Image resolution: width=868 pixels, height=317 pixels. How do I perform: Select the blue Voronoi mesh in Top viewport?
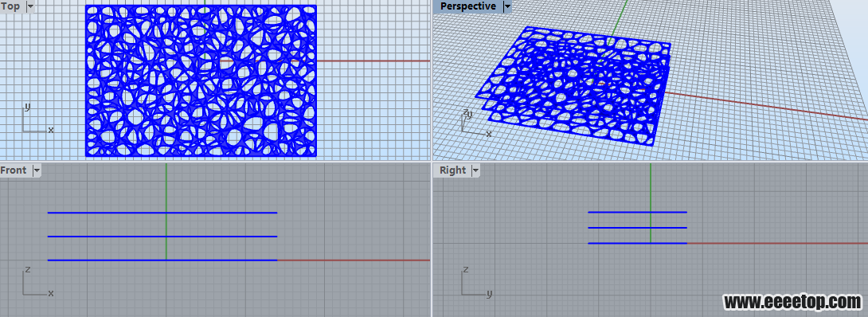point(201,80)
